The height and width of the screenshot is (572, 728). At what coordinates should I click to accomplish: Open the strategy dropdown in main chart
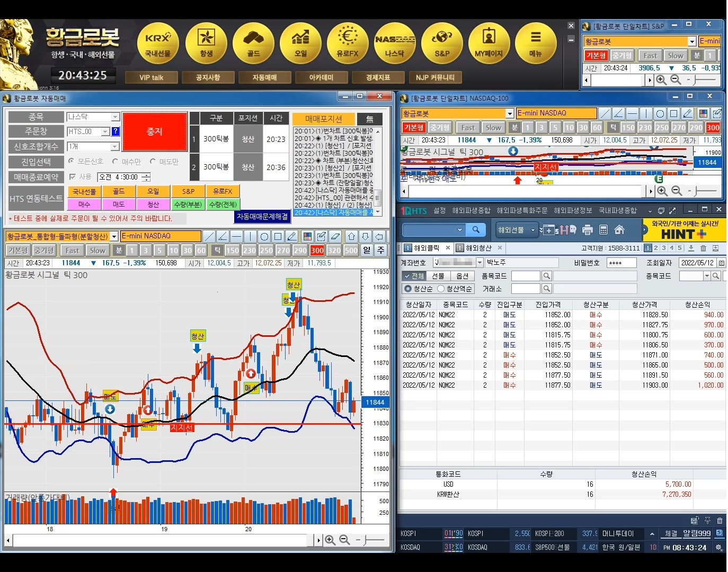tap(114, 236)
